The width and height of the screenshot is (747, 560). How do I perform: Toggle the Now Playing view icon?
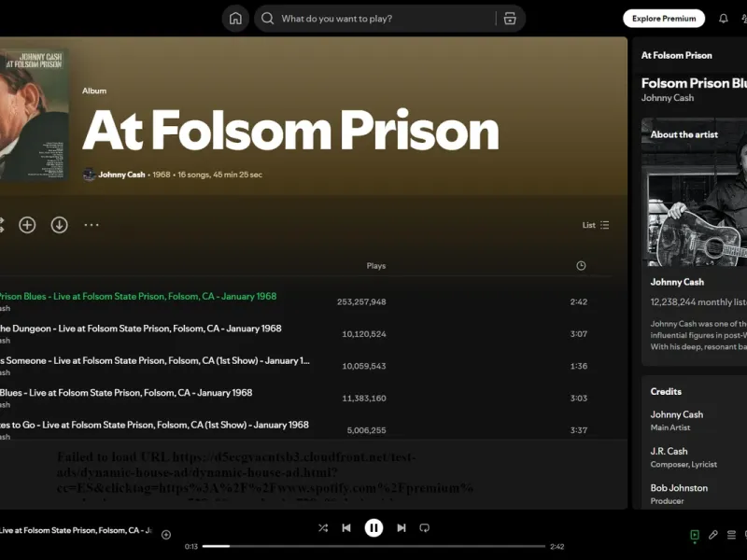click(x=695, y=535)
